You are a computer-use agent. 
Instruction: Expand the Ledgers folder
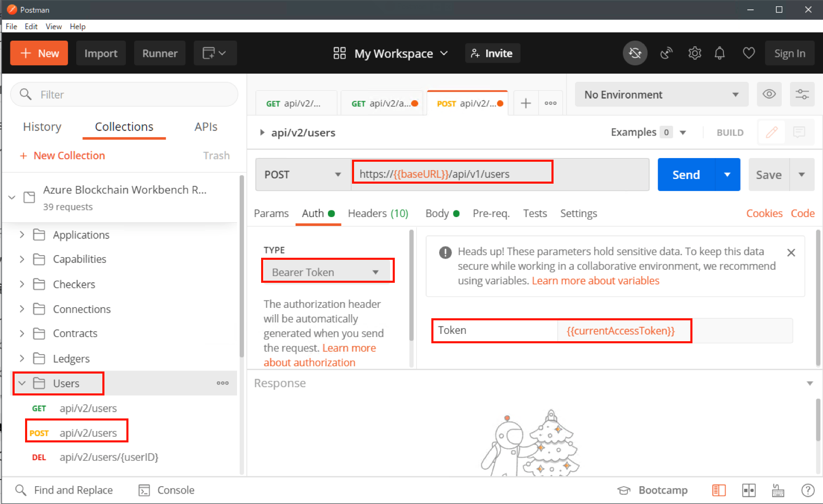(x=22, y=358)
